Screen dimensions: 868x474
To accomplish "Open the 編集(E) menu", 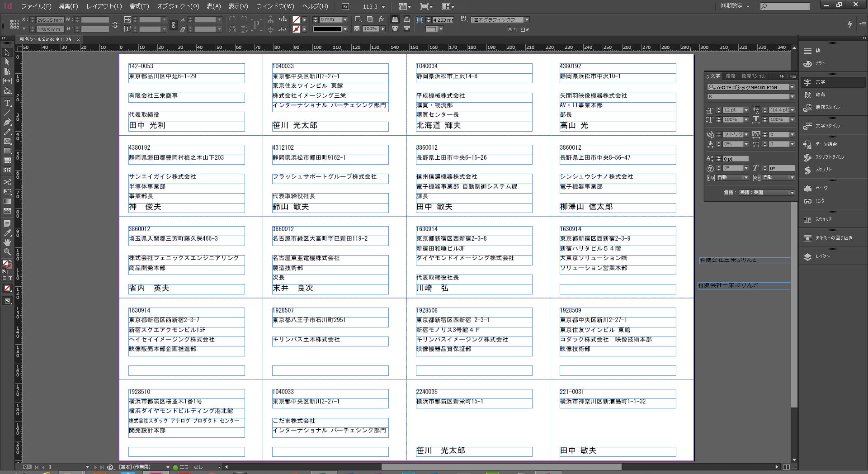I will tap(68, 6).
